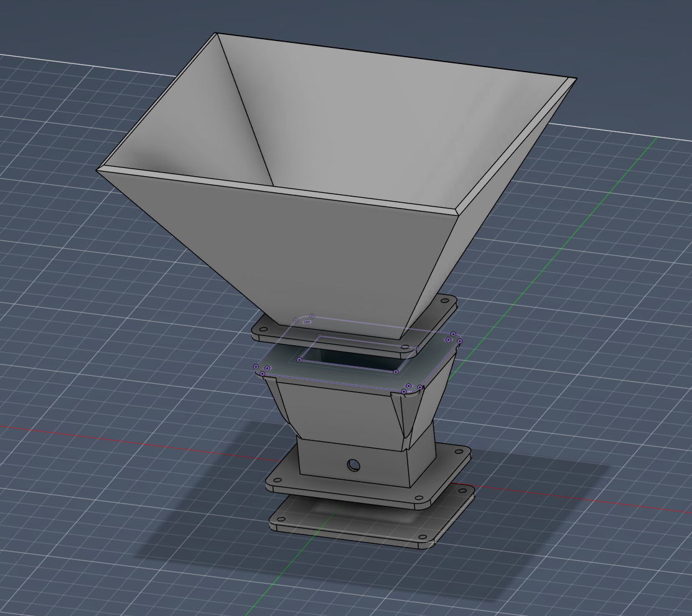The width and height of the screenshot is (692, 616).
Task: Click the circular hole on the neck front
Action: 353,464
